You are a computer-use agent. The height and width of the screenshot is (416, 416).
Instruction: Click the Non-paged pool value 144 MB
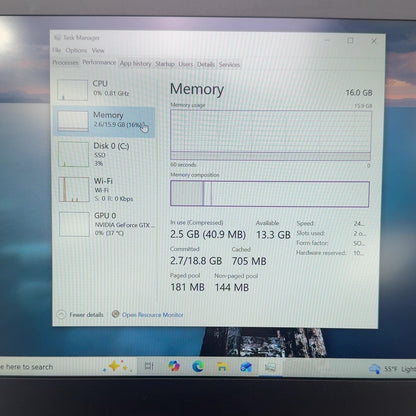(232, 287)
